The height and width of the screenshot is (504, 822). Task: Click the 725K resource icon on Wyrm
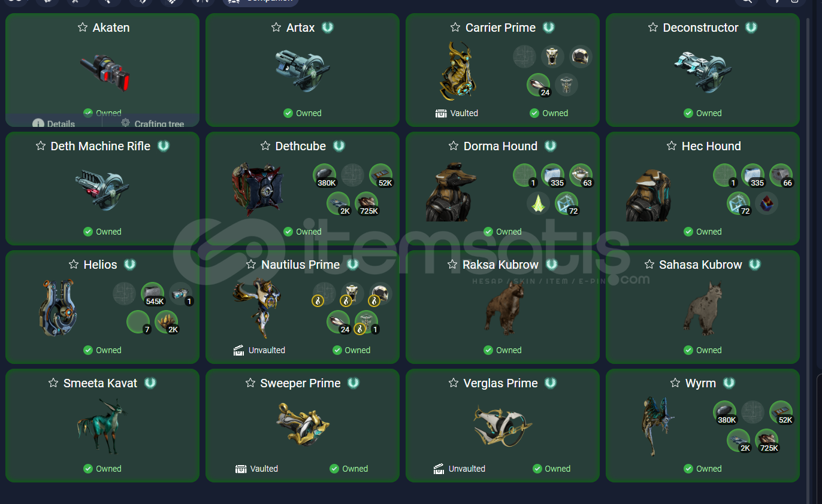(x=767, y=441)
